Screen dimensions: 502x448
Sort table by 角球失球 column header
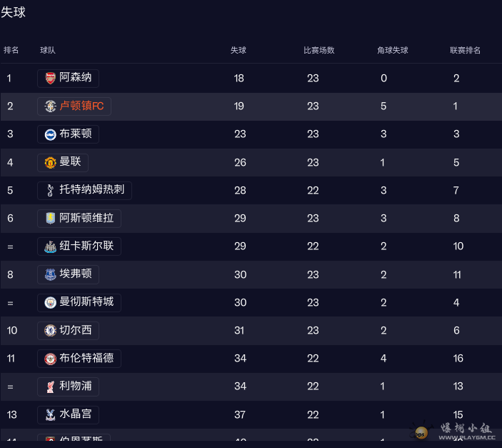(x=393, y=50)
